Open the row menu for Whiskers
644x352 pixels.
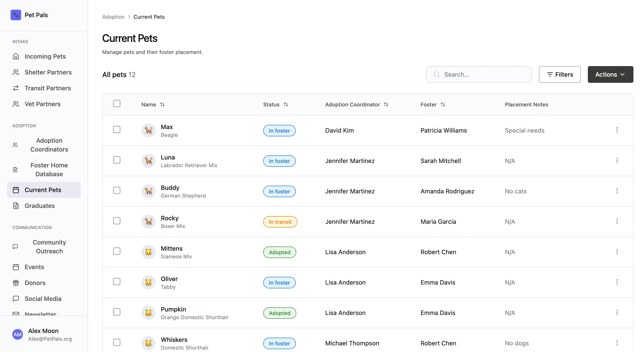(x=617, y=343)
